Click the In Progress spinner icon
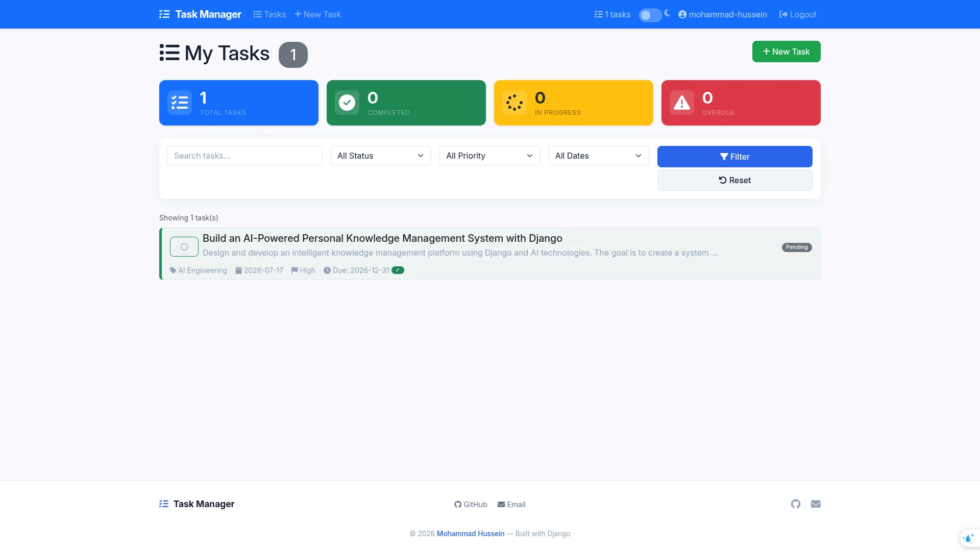 pos(514,103)
